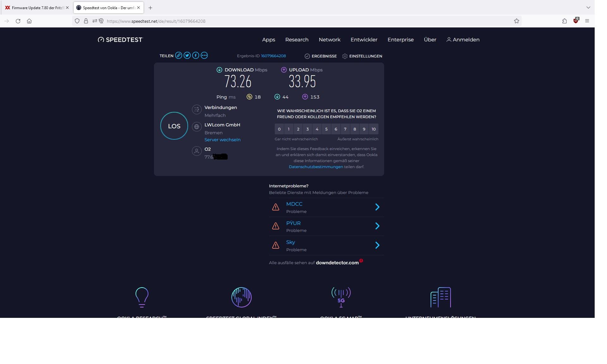This screenshot has height=364, width=607.
Task: Open the browser extensions puzzle icon
Action: click(x=564, y=21)
